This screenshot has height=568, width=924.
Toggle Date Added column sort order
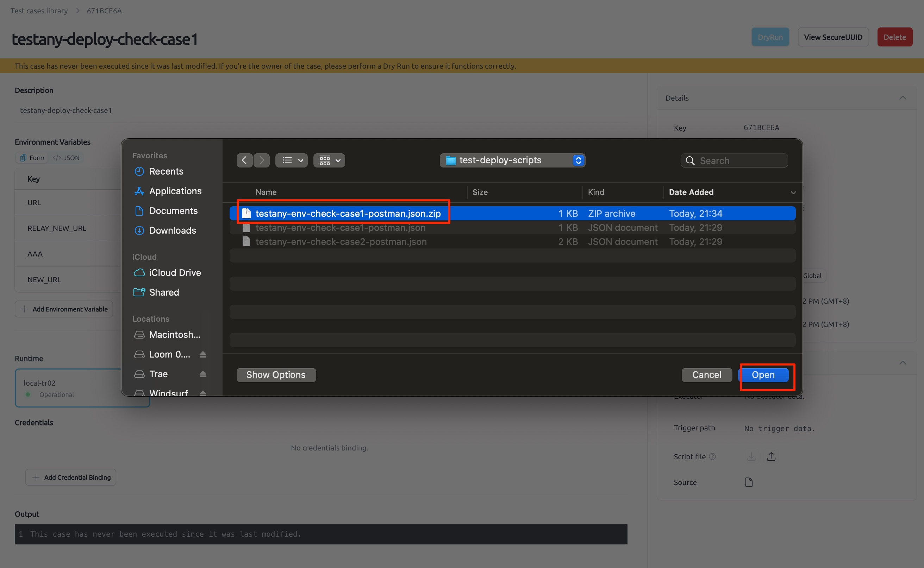(793, 193)
